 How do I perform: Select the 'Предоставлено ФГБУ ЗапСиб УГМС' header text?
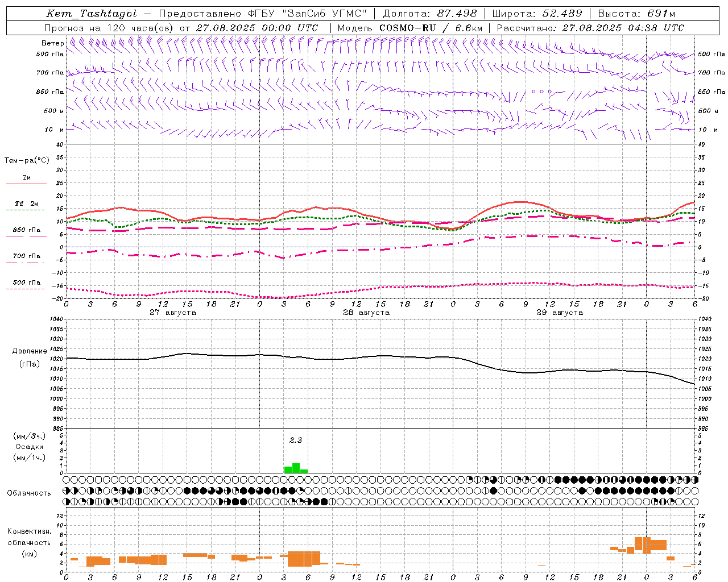[x=263, y=14]
